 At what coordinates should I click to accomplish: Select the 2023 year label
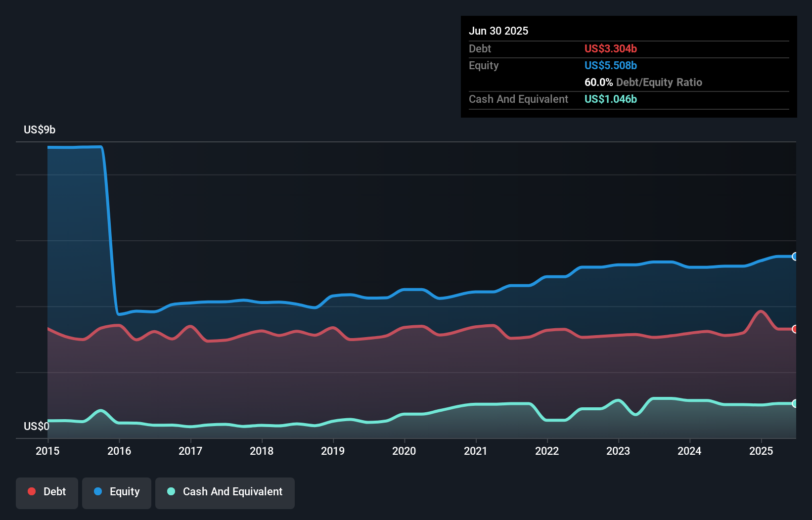(x=618, y=451)
